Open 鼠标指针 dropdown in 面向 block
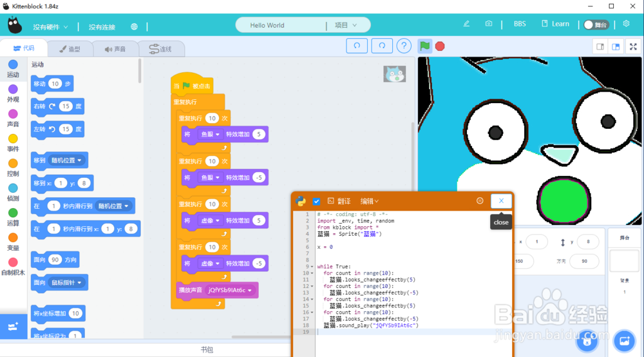Image resolution: width=644 pixels, height=357 pixels. (x=66, y=283)
